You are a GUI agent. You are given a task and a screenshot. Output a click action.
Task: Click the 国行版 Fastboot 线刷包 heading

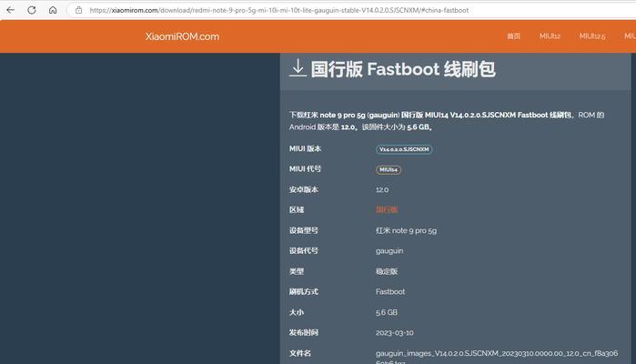403,69
